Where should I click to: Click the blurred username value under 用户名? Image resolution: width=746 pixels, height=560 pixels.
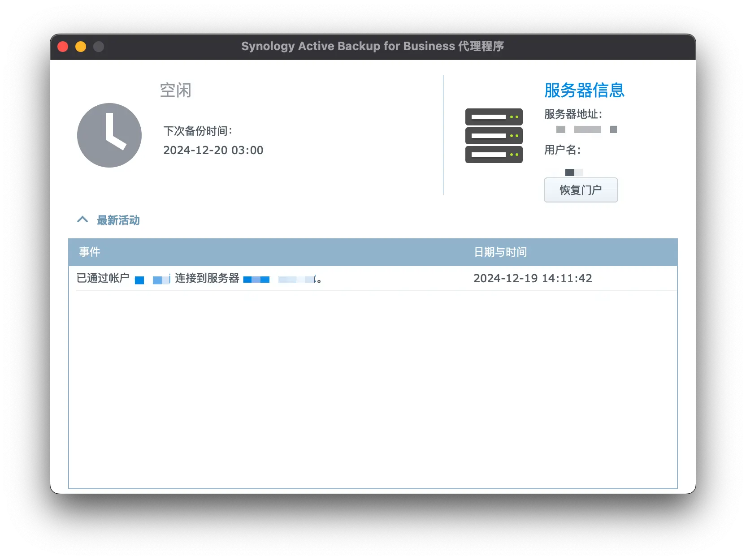pos(574,172)
